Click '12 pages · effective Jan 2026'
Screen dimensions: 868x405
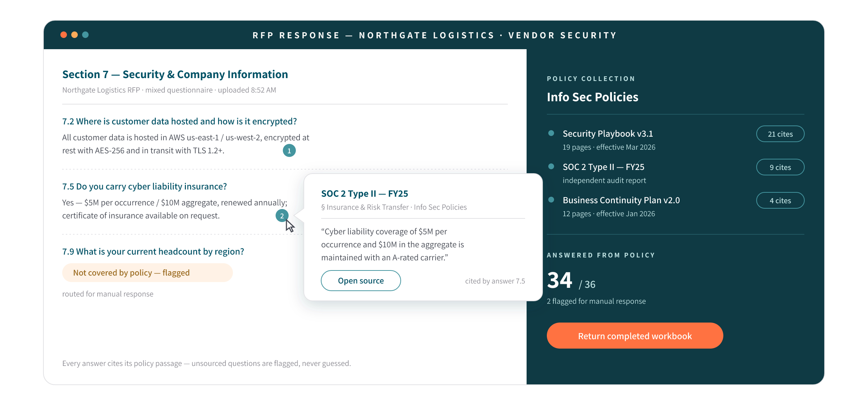point(609,214)
